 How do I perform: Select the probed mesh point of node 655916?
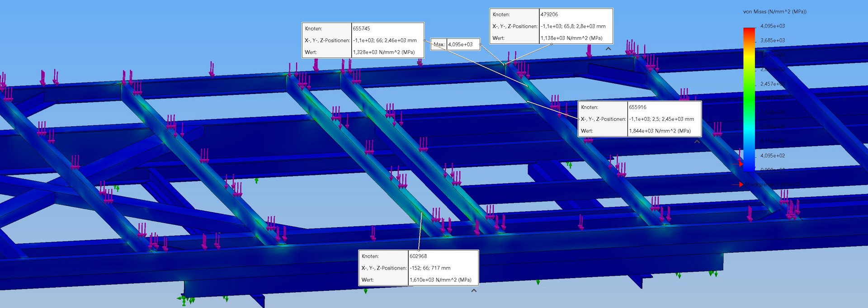click(527, 102)
